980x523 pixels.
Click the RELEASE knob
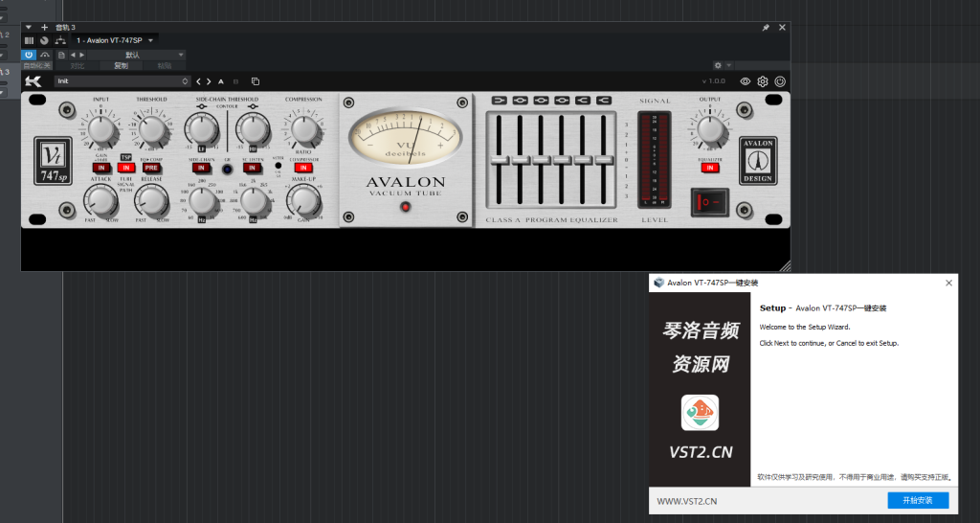151,201
